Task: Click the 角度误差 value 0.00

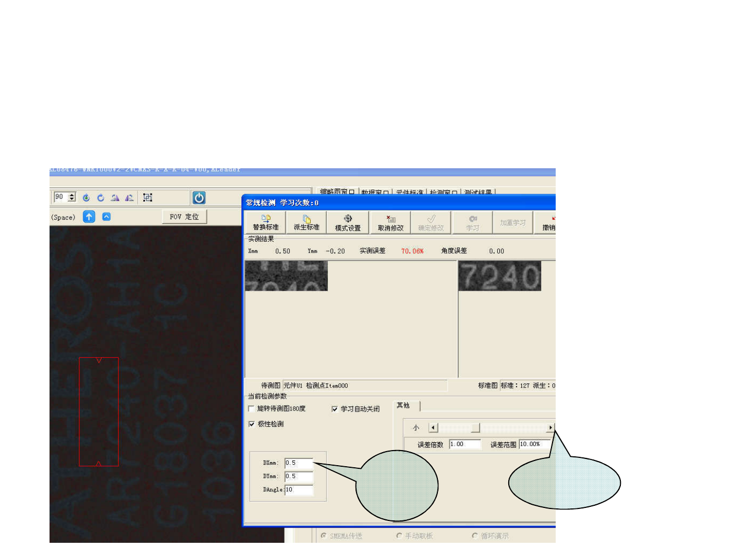Action: coord(496,251)
